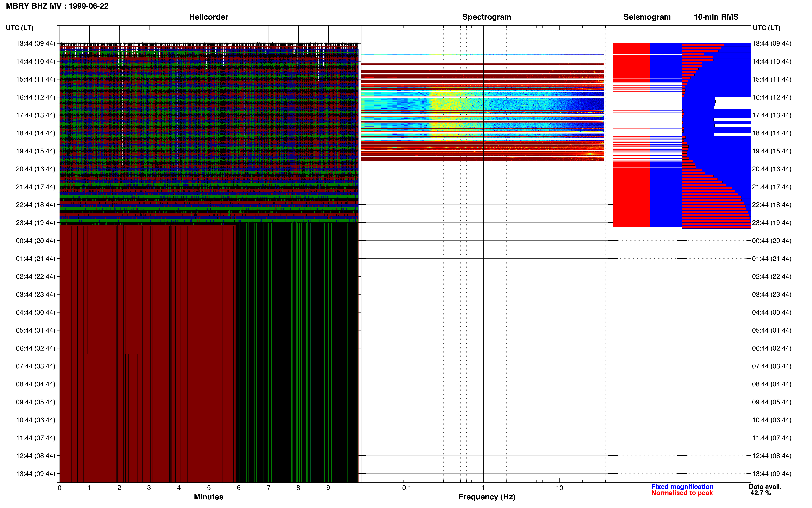
Task: Click left time label '03:44 (23:44)'
Action: (36, 294)
